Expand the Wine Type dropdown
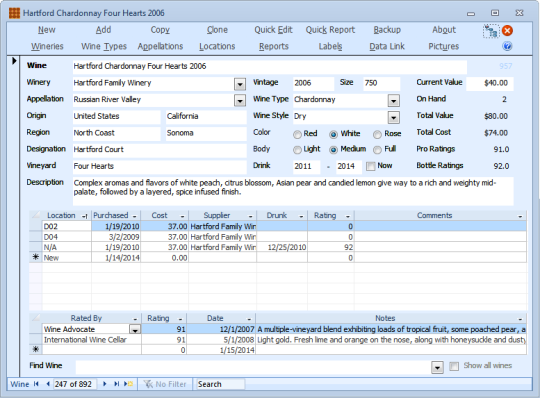The height and width of the screenshot is (398, 540). pyautogui.click(x=394, y=101)
